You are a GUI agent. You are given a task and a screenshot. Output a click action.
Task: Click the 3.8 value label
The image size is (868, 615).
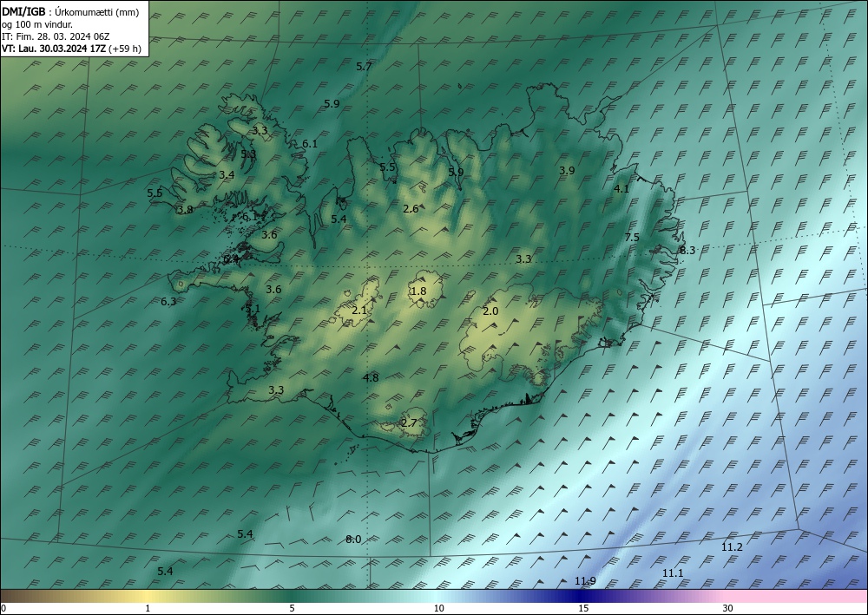pyautogui.click(x=185, y=210)
